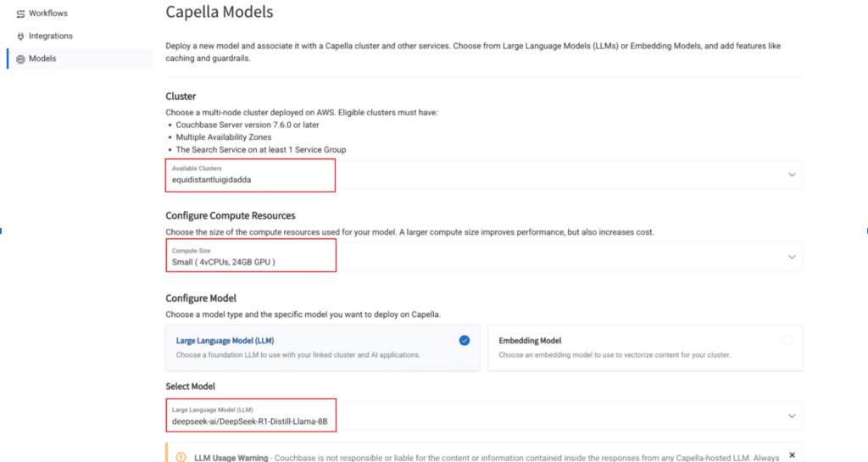Select the Large Language Model (LLM) card
Image resolution: width=868 pixels, height=462 pixels.
pos(323,348)
